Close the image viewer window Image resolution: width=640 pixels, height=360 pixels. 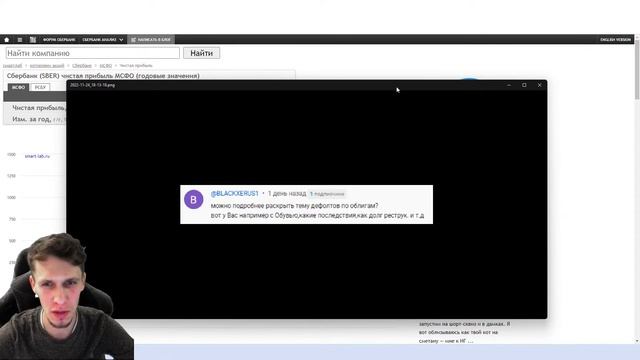click(x=540, y=85)
